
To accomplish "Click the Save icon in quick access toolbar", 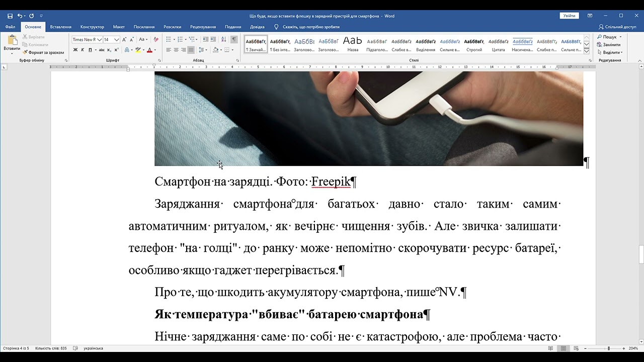I will 10,16.
